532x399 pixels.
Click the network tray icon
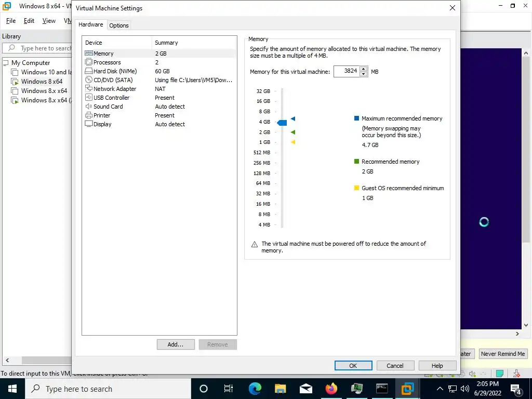click(x=453, y=389)
